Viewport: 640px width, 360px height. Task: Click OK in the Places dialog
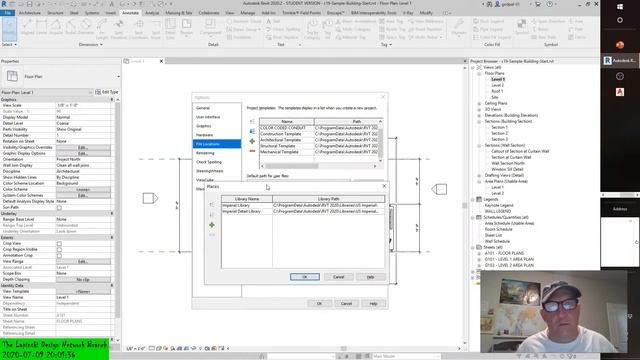(304, 277)
